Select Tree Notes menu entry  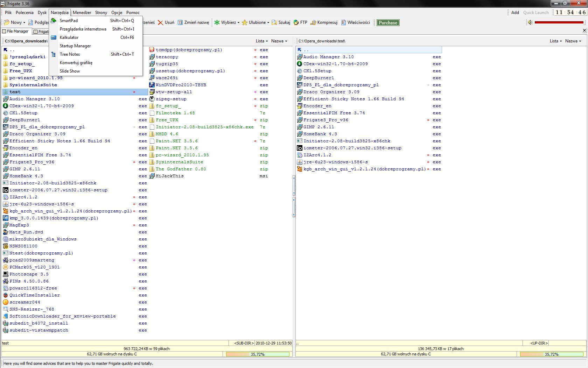96,54
